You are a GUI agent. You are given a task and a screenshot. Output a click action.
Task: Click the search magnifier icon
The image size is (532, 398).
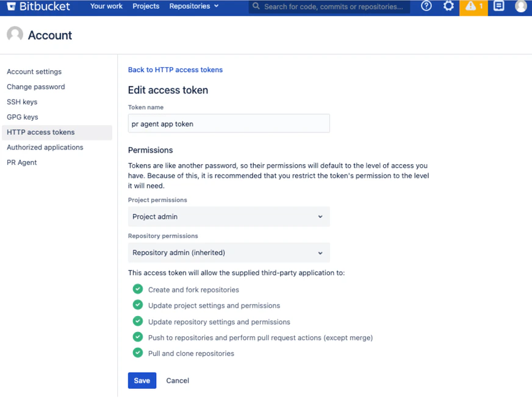257,7
